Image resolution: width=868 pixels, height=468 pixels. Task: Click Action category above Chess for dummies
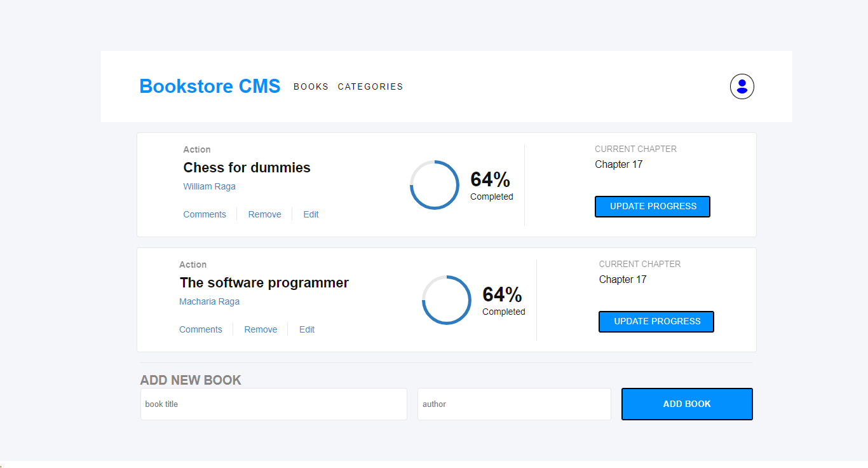click(x=196, y=149)
